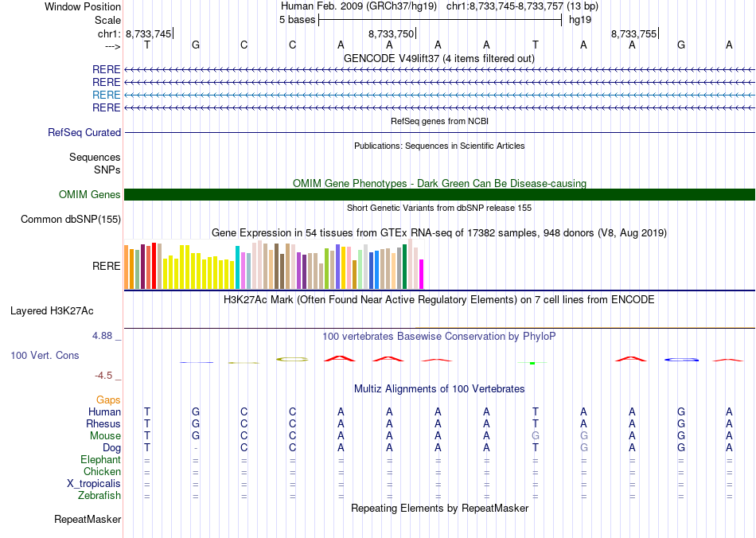Viewport: 756px width, 538px height.
Task: Click the 100 vertebrates Basewise Conservation title
Action: pyautogui.click(x=438, y=337)
